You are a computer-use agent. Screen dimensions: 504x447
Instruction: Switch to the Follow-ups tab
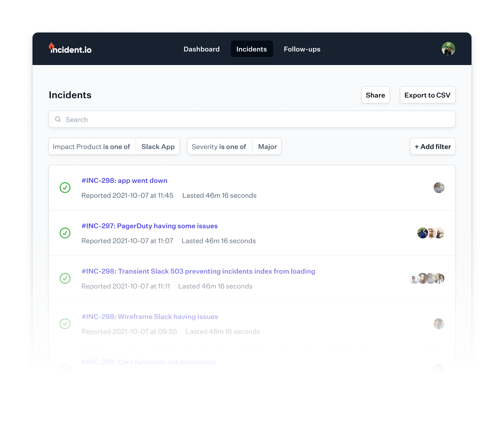(302, 49)
